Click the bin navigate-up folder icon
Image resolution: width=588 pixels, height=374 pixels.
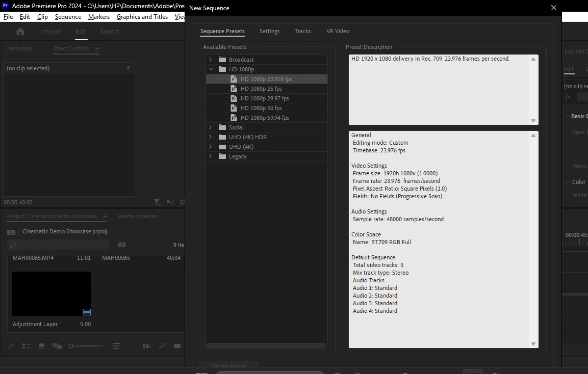(11, 232)
